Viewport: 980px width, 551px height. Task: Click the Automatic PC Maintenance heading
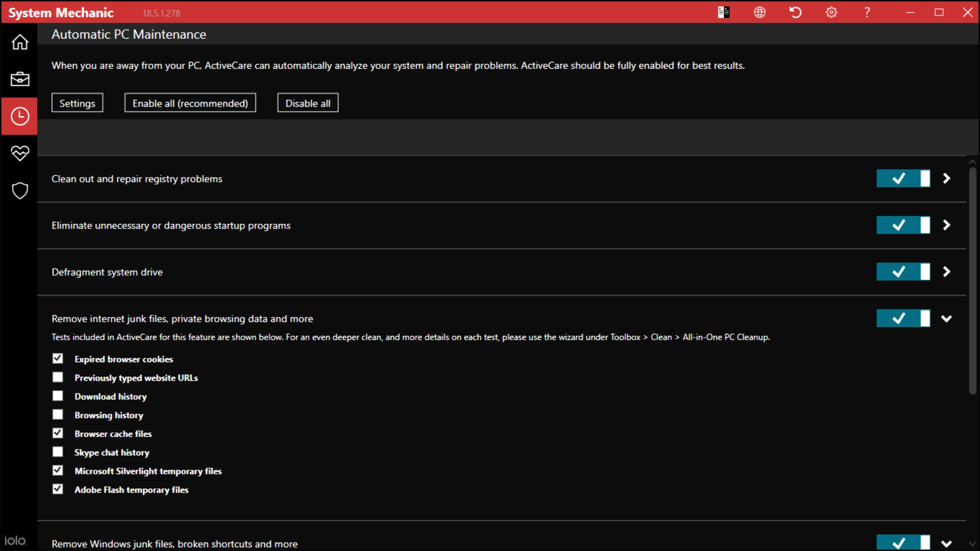[x=129, y=34]
